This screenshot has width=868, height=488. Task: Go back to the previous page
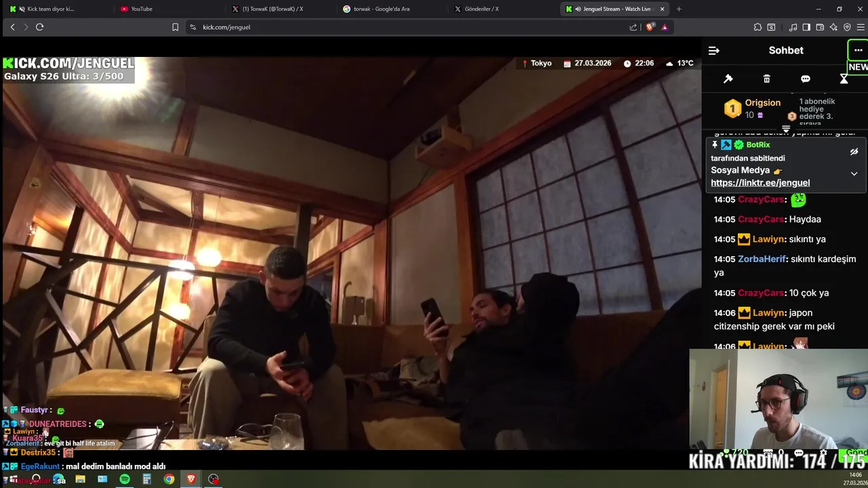pos(12,27)
